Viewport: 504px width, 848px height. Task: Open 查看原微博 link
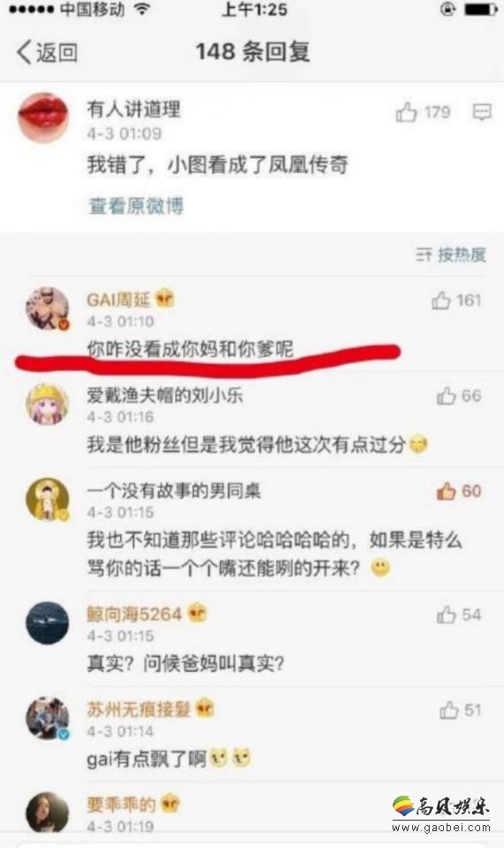coord(136,205)
